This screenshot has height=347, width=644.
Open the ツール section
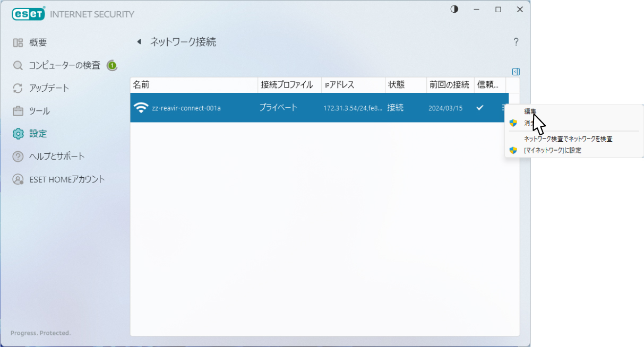(x=39, y=111)
